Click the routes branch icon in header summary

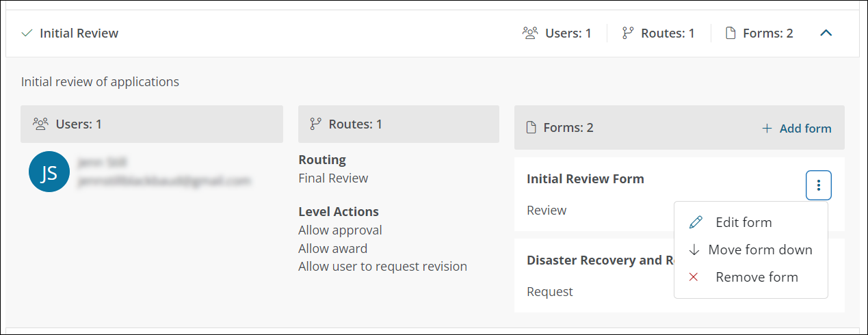point(627,33)
